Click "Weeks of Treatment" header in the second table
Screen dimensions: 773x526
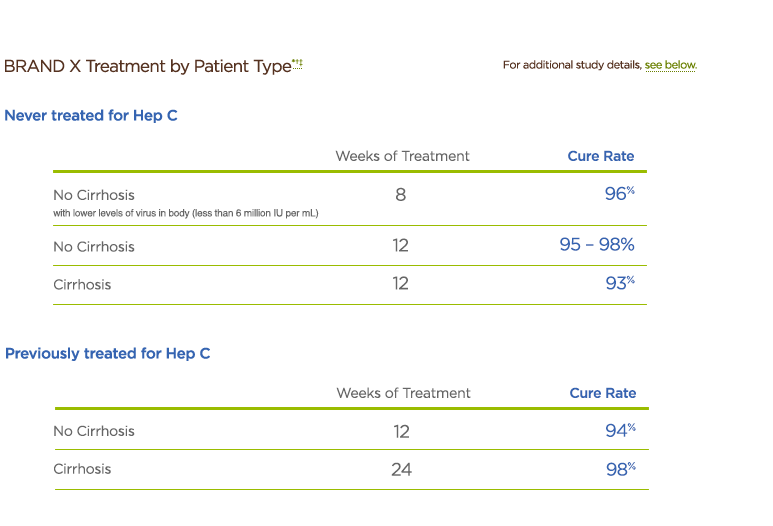[x=403, y=394]
